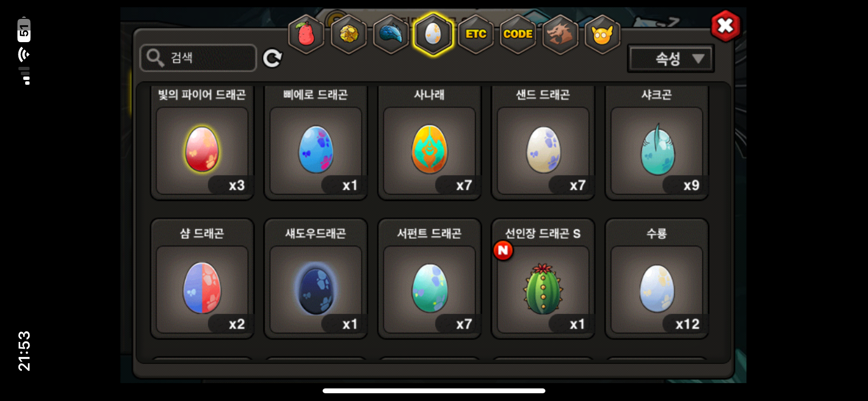The width and height of the screenshot is (868, 401).
Task: Open the fruit food category tab
Action: click(x=306, y=34)
